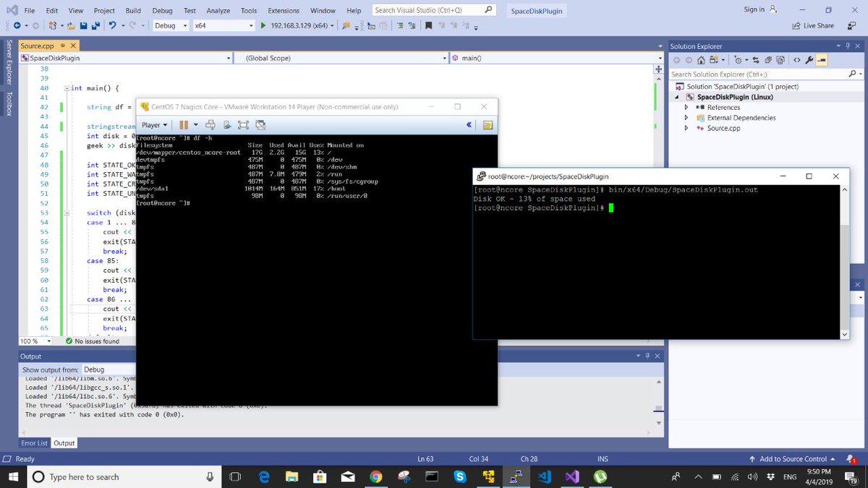Click VMware enter full screen icon
The height and width of the screenshot is (488, 868).
(x=243, y=125)
